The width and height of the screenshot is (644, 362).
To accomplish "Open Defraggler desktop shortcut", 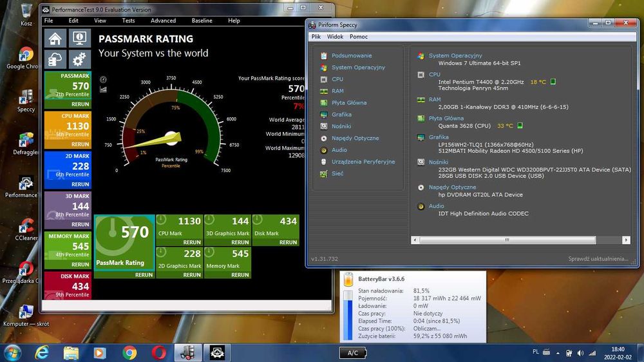I will (x=26, y=144).
